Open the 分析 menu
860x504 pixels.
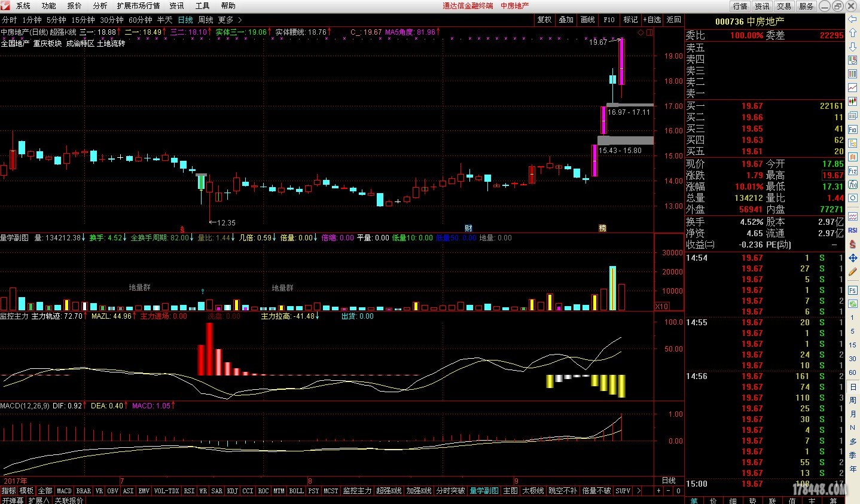100,6
